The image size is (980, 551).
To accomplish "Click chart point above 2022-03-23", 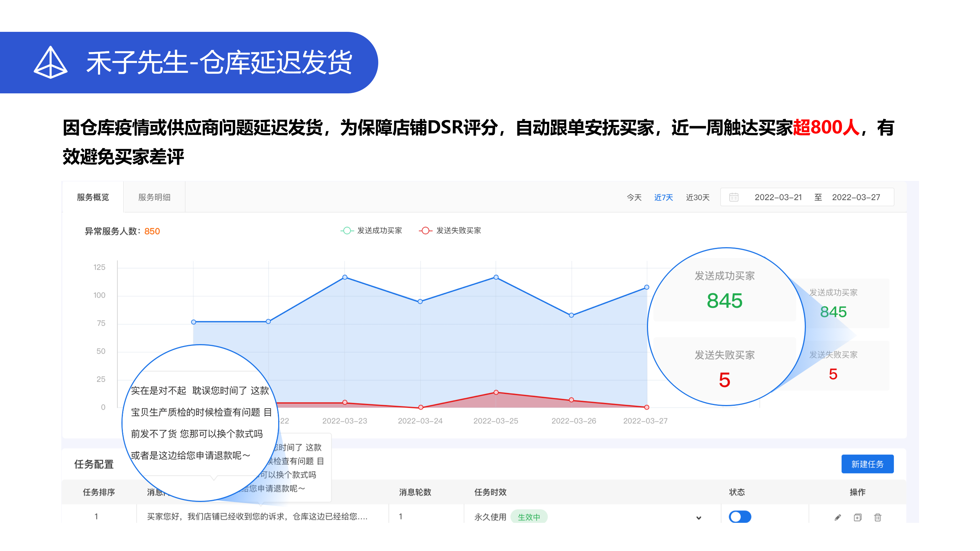I will (x=345, y=277).
